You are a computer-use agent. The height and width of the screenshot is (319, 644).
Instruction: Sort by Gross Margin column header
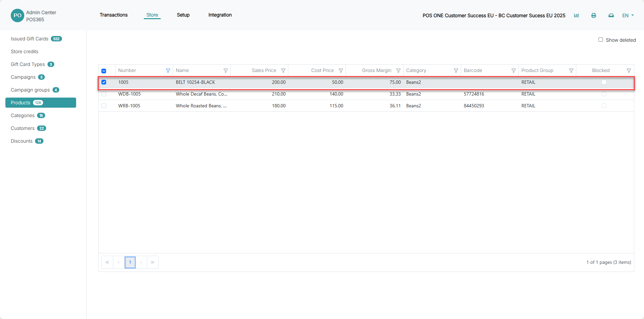click(377, 70)
